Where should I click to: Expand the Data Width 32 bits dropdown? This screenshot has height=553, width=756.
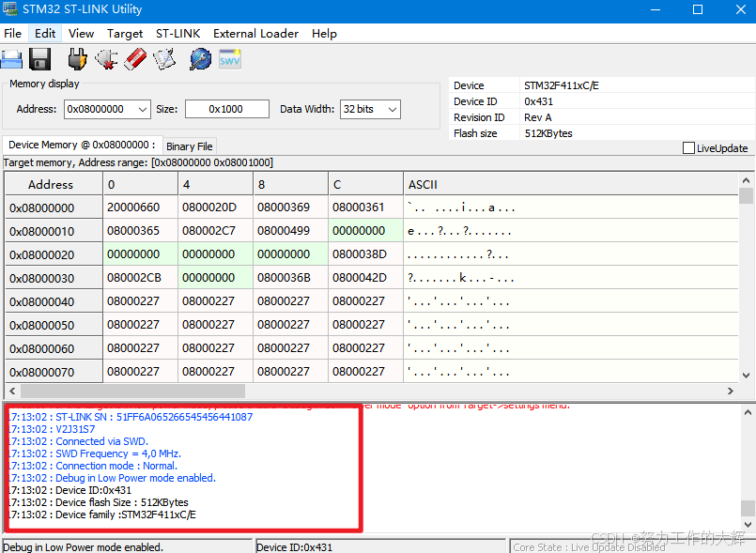tap(393, 110)
